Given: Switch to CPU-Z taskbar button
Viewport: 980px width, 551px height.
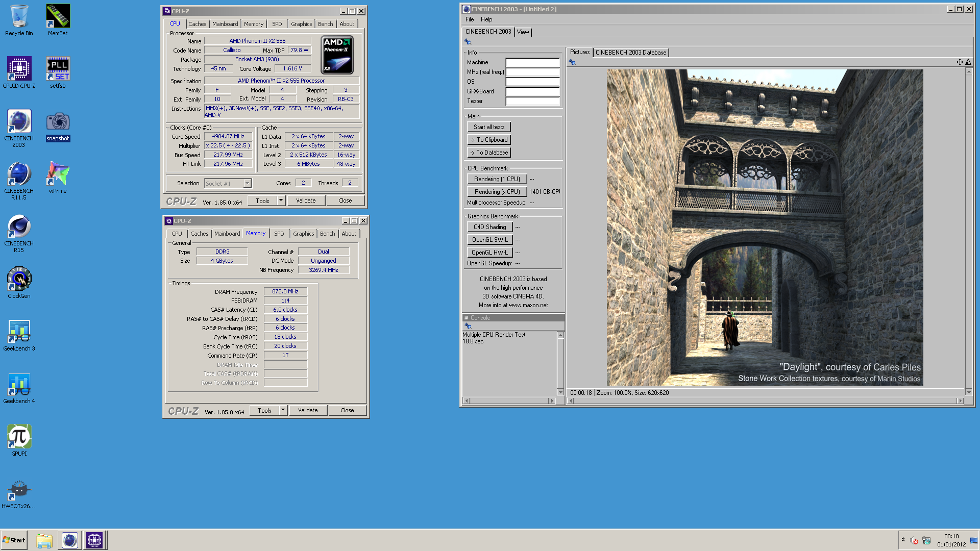Looking at the screenshot, I should coord(94,540).
